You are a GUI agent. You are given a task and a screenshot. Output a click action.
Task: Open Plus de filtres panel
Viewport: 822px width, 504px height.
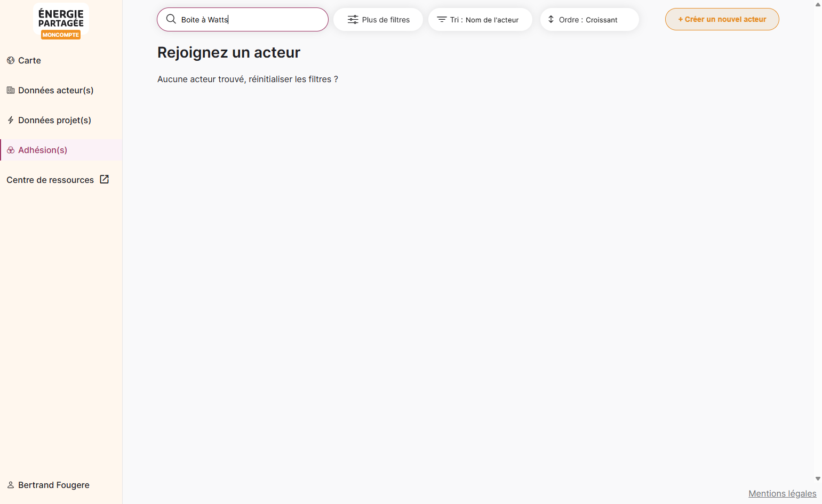click(378, 20)
